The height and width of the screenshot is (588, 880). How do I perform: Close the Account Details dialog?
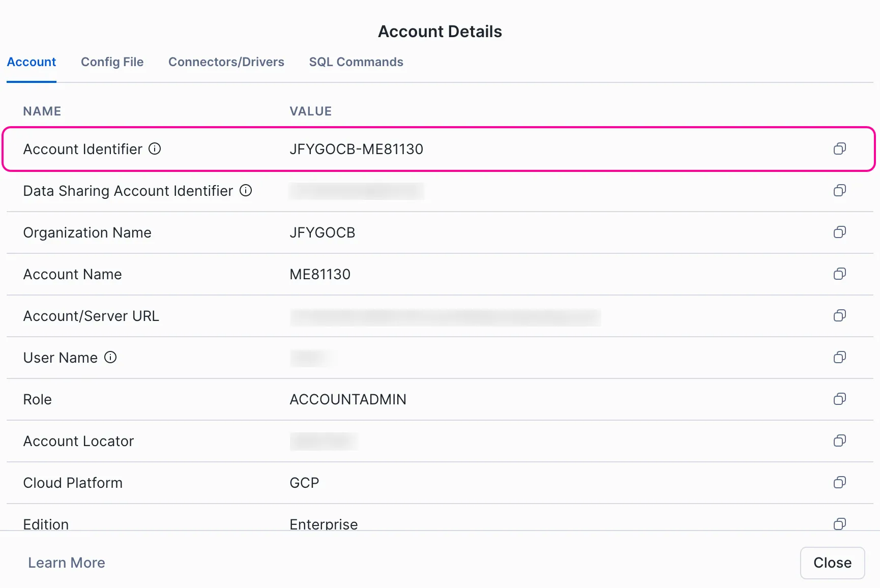pos(832,563)
